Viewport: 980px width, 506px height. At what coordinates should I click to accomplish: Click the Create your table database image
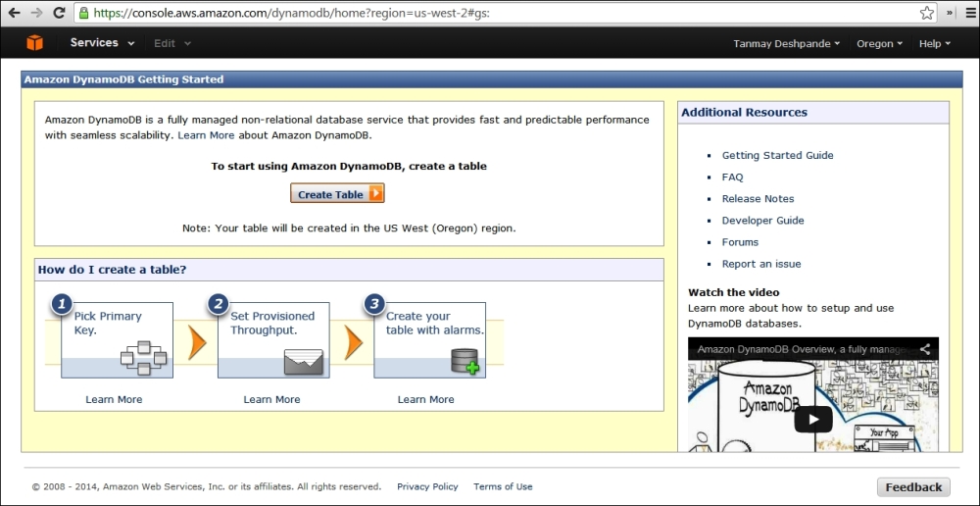pyautogui.click(x=429, y=340)
